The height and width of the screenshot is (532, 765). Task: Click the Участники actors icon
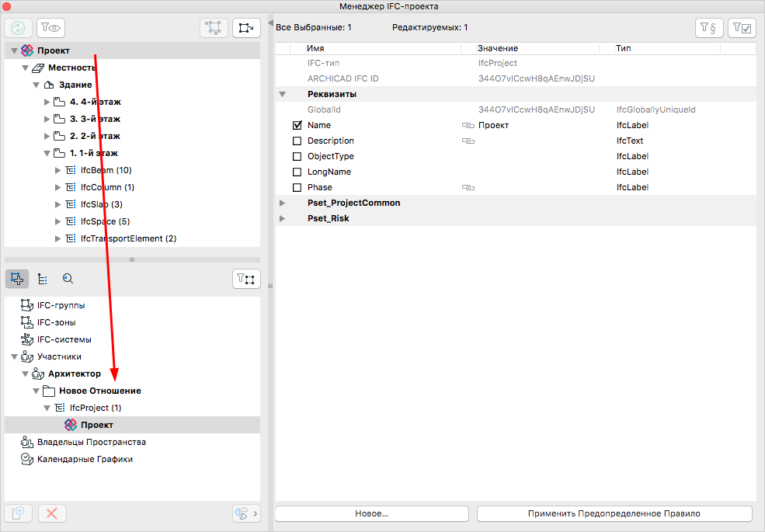point(27,356)
